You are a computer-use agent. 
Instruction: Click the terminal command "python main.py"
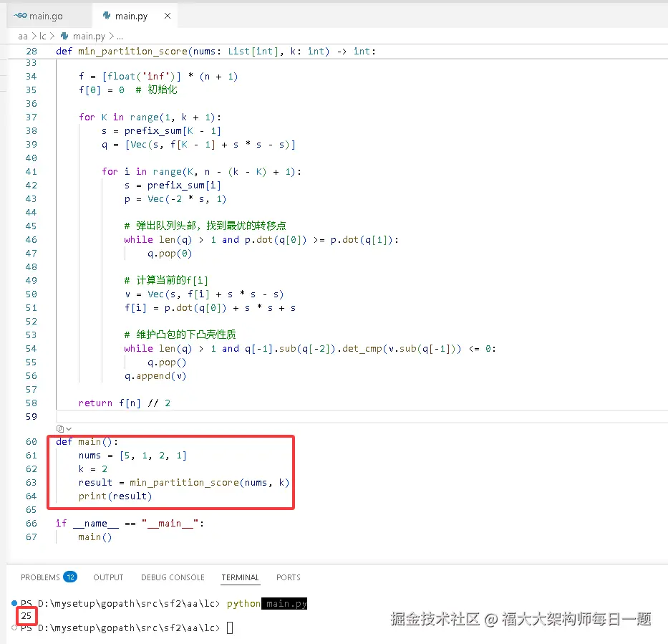pos(266,603)
